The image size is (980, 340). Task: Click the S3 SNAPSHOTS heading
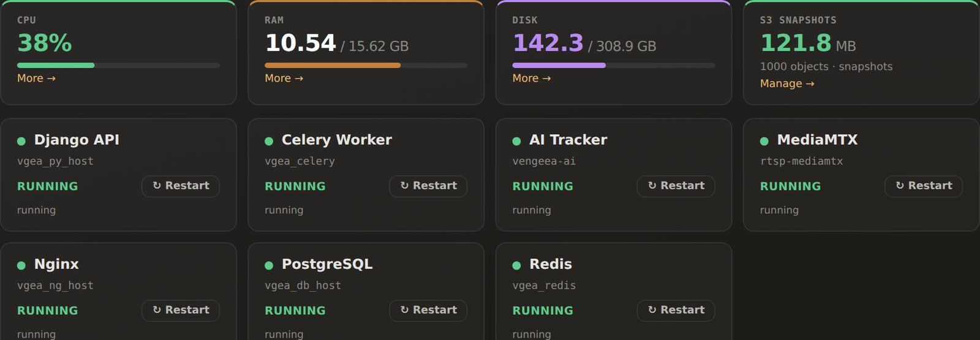pos(798,20)
